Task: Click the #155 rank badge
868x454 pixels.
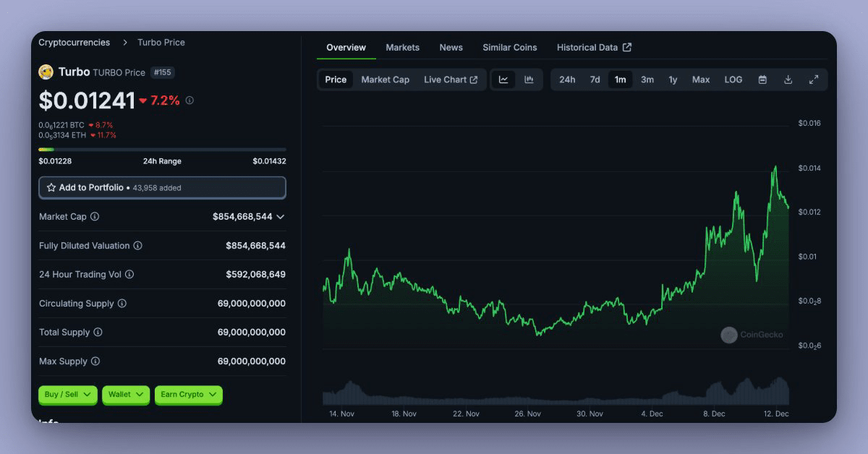Action: 162,72
